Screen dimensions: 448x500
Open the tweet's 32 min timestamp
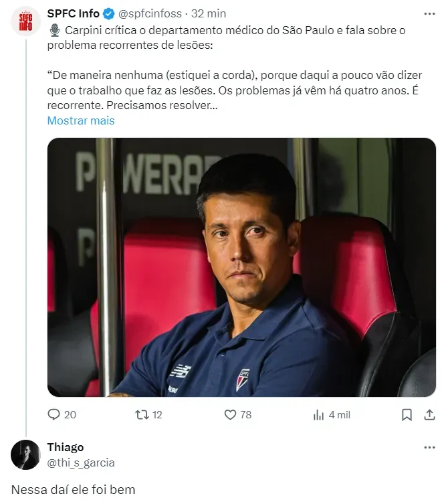point(209,13)
